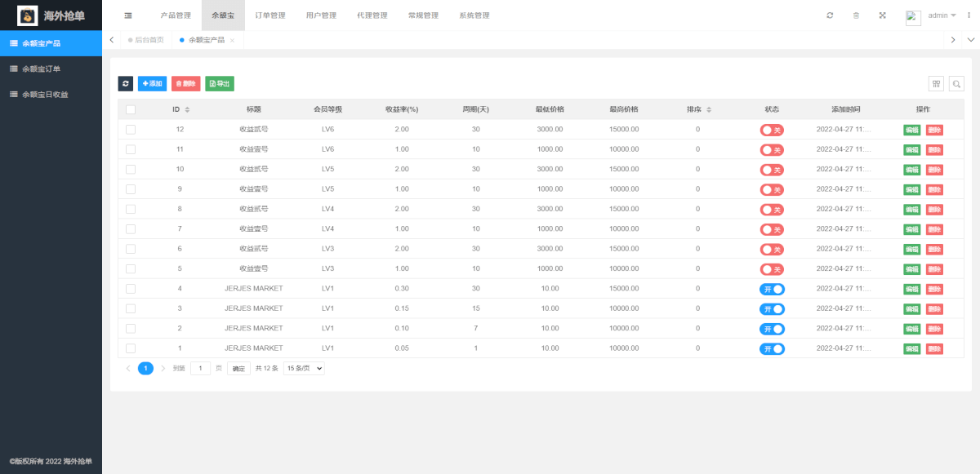980x474 pixels.
Task: Open the column filter grid icon
Action: (936, 83)
